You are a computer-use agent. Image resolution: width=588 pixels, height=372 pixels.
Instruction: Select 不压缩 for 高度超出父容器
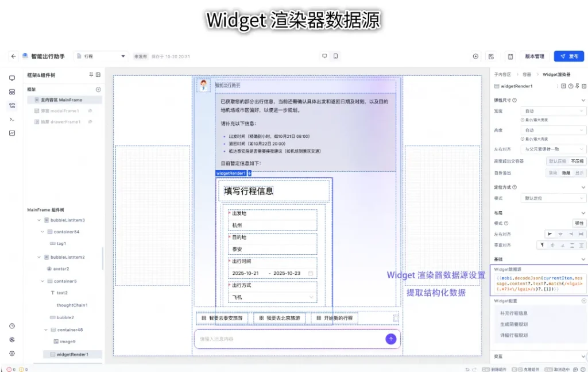click(577, 162)
